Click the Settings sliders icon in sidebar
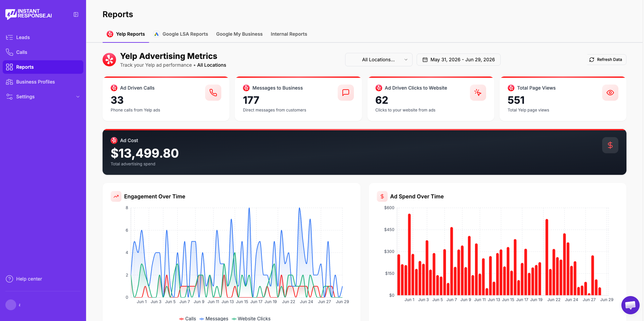Screen dimensions: 644x321 [9, 97]
